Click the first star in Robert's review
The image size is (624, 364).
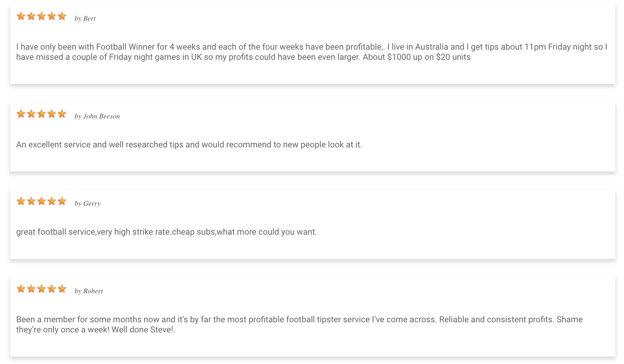click(x=21, y=289)
